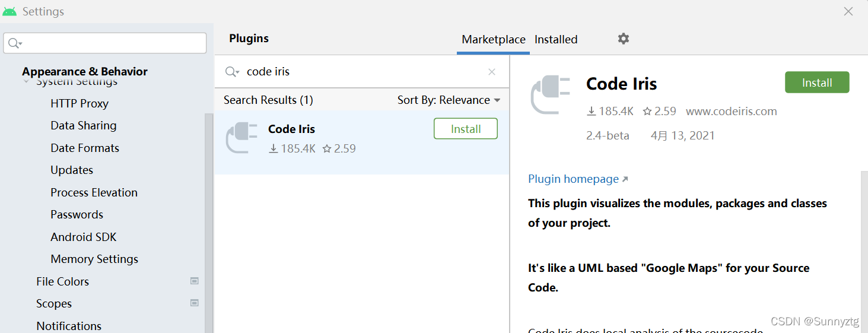The height and width of the screenshot is (333, 868).
Task: Click the plugin search magnifier icon
Action: point(232,72)
